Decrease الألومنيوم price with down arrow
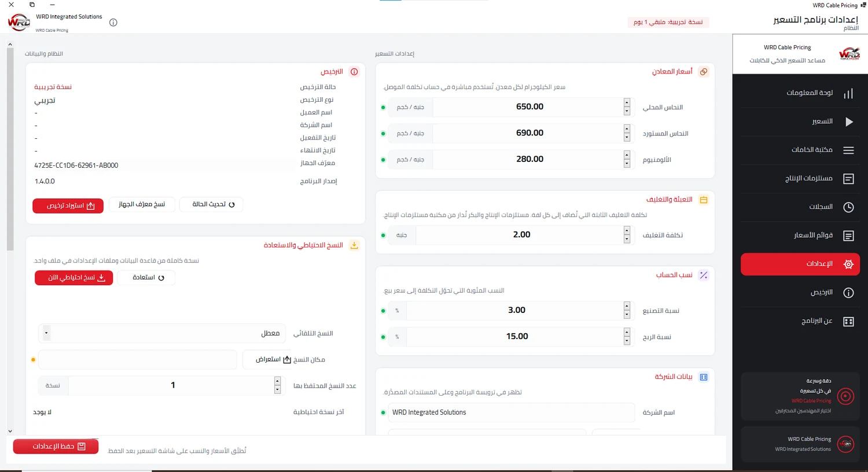Screen dimensions: 868x472 coord(627,164)
